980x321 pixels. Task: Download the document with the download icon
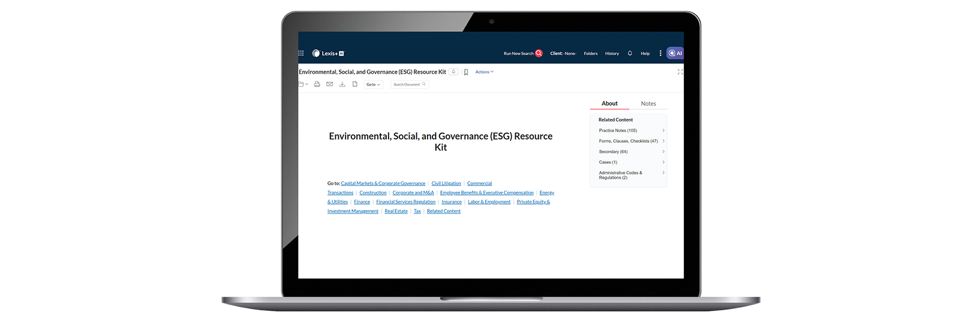(342, 85)
